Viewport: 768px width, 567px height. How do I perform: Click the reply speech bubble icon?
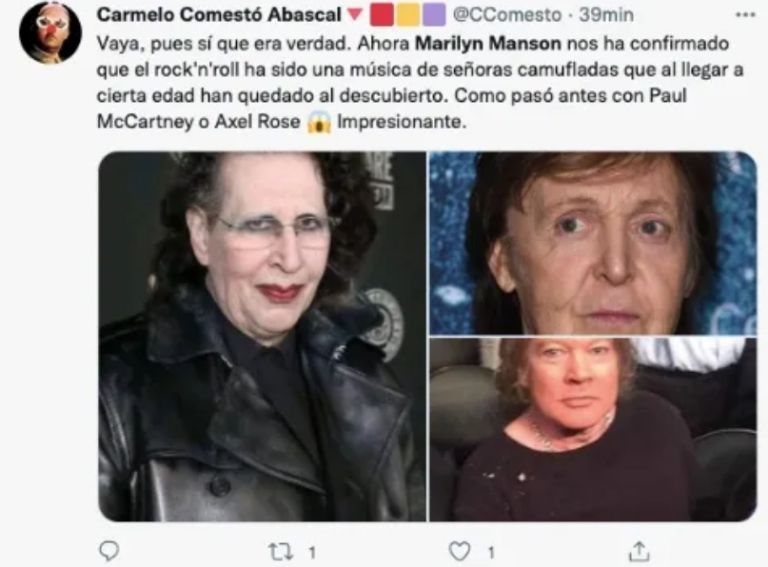pos(109,551)
